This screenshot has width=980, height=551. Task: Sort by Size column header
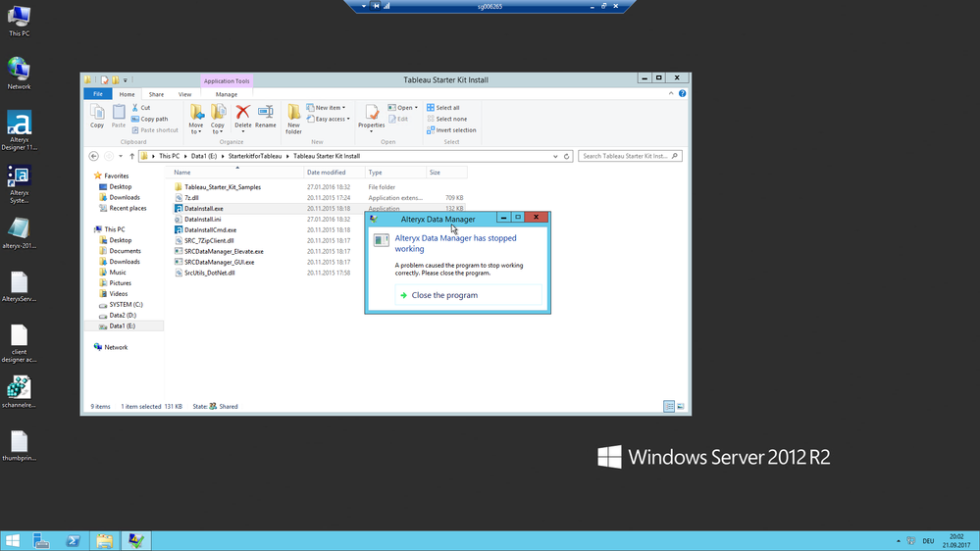(446, 173)
